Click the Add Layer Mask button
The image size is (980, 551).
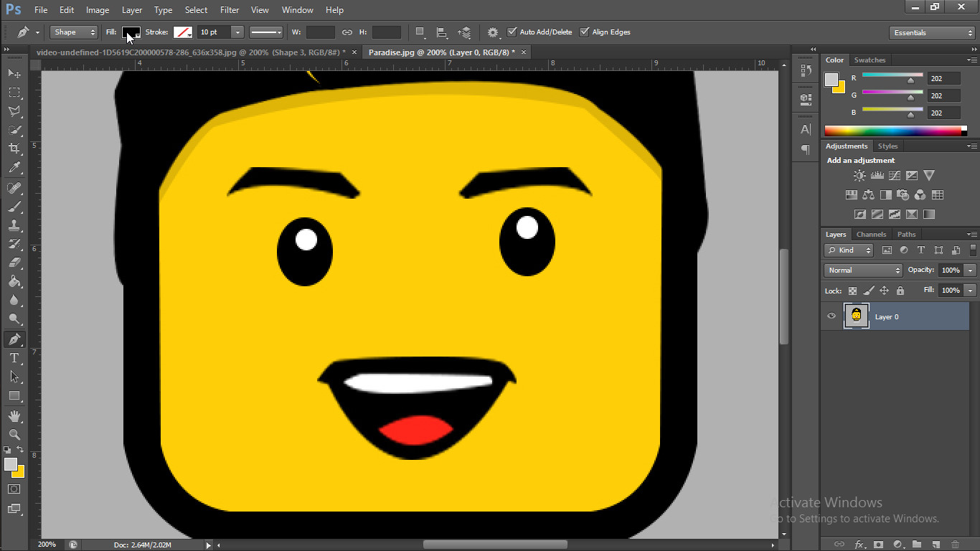tap(879, 545)
